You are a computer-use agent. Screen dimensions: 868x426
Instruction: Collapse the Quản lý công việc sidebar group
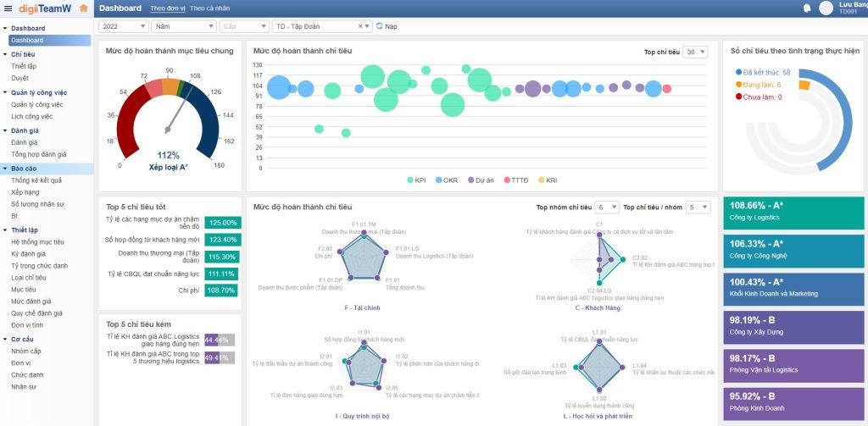6,92
